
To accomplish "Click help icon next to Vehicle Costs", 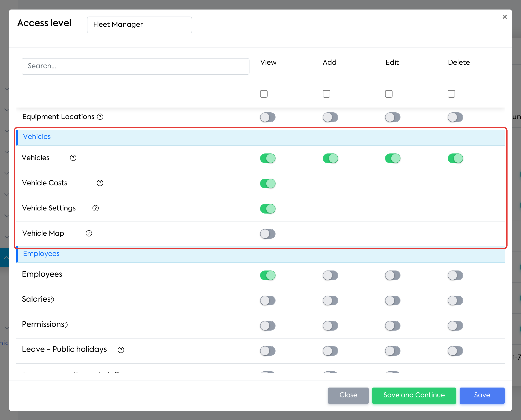I will pyautogui.click(x=100, y=183).
